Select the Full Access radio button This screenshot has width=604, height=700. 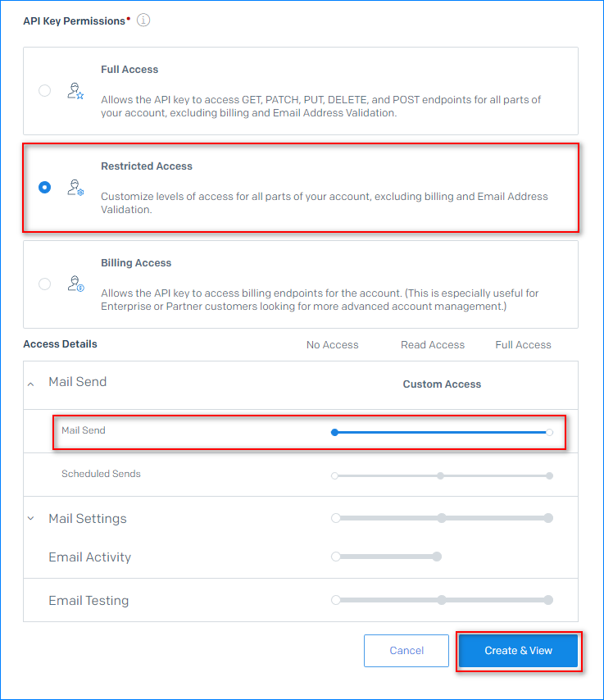(x=44, y=91)
